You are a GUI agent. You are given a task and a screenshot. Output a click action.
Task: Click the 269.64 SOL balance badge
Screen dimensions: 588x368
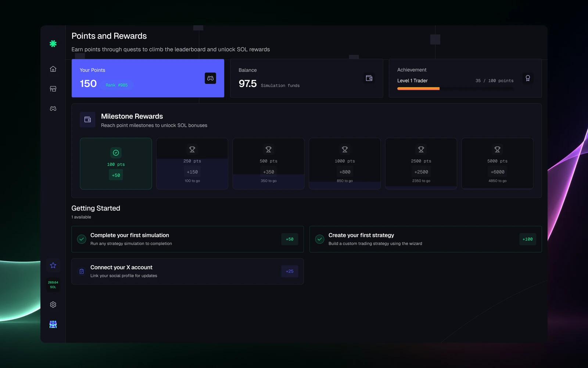pos(53,285)
